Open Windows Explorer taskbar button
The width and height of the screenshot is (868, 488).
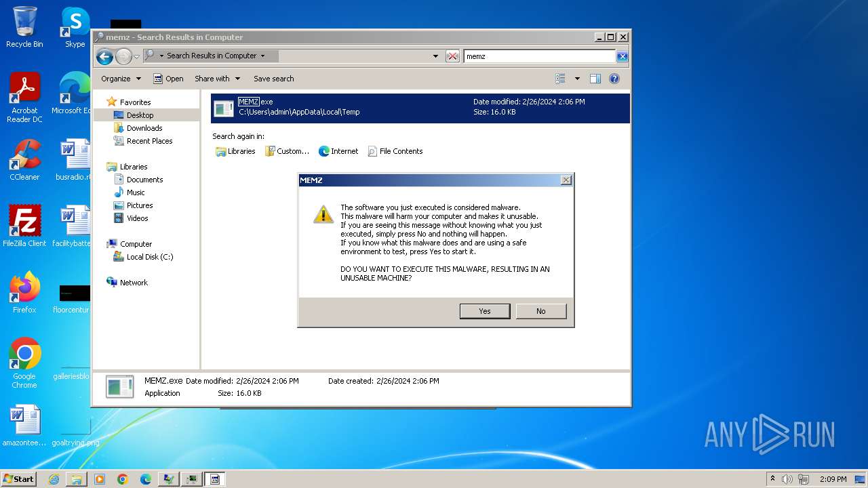pyautogui.click(x=77, y=479)
